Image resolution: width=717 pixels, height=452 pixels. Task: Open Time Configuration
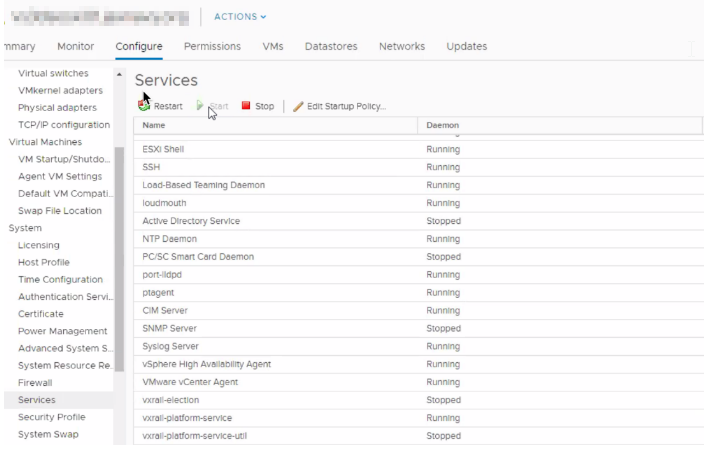[x=60, y=280]
